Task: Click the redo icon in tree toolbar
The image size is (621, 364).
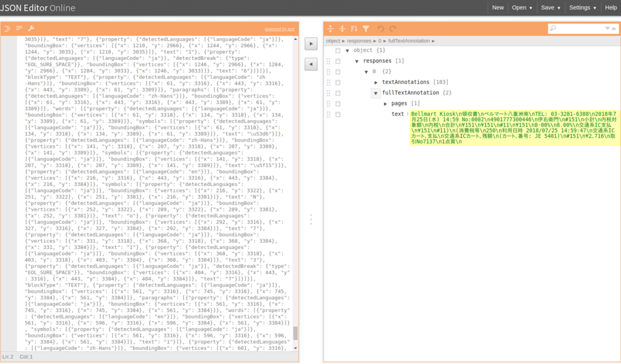Action: pos(393,28)
